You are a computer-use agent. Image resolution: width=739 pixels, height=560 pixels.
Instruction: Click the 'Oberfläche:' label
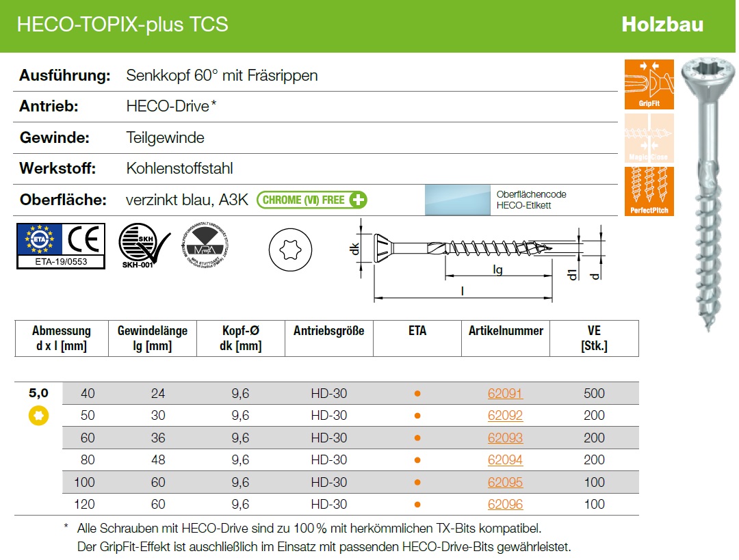point(63,200)
